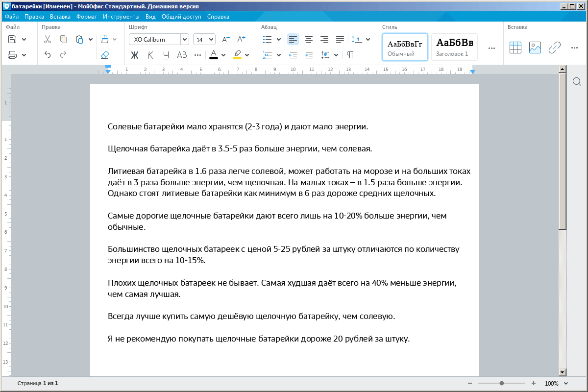Open the Инструменты menu
Screen dimensions: 588x392
click(x=121, y=16)
